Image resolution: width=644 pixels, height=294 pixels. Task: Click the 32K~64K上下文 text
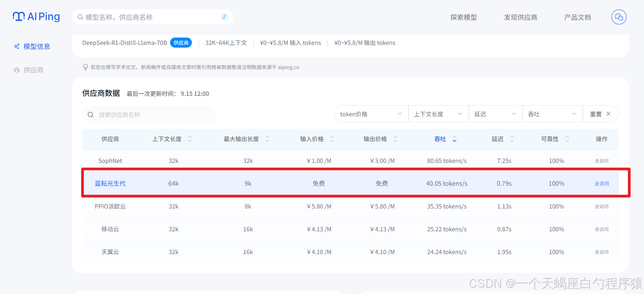point(226,43)
